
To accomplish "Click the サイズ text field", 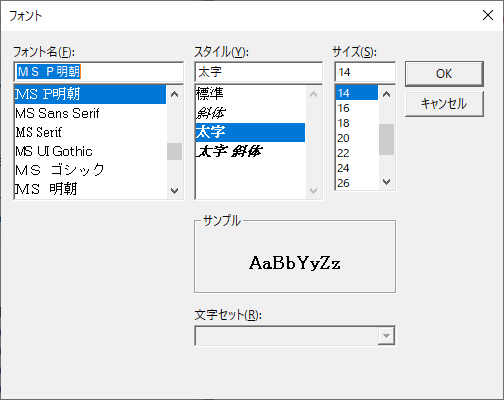I will click(365, 72).
